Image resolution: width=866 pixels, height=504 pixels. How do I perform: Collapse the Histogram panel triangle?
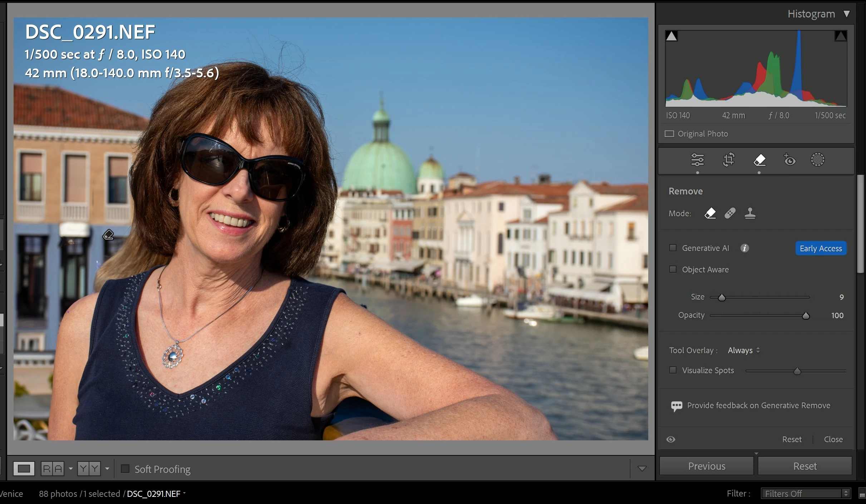(846, 14)
